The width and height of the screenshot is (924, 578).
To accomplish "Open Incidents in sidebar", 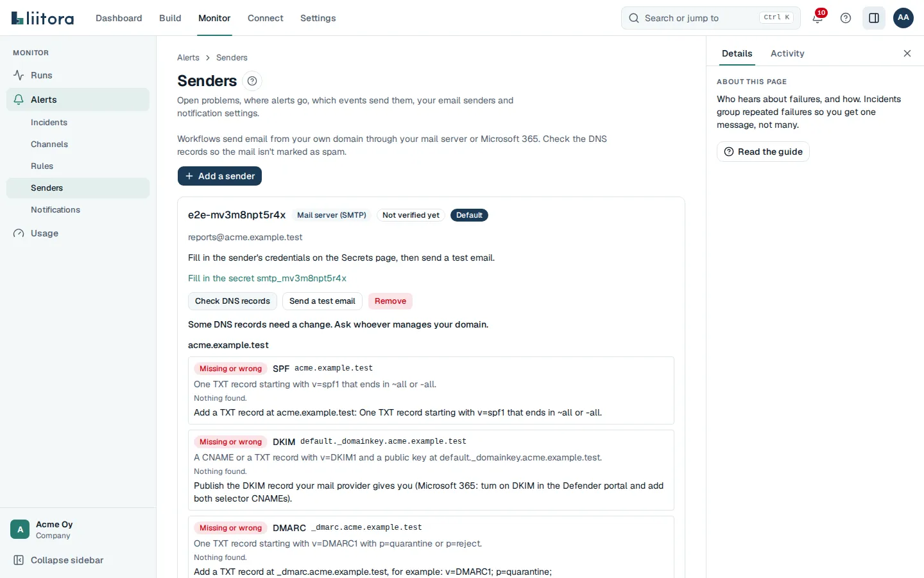I will click(x=78, y=123).
